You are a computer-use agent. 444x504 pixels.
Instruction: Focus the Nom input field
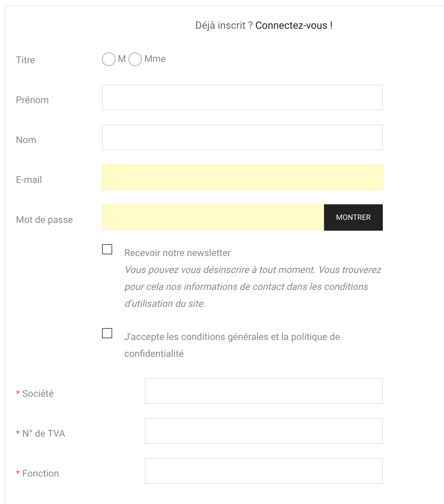[242, 137]
